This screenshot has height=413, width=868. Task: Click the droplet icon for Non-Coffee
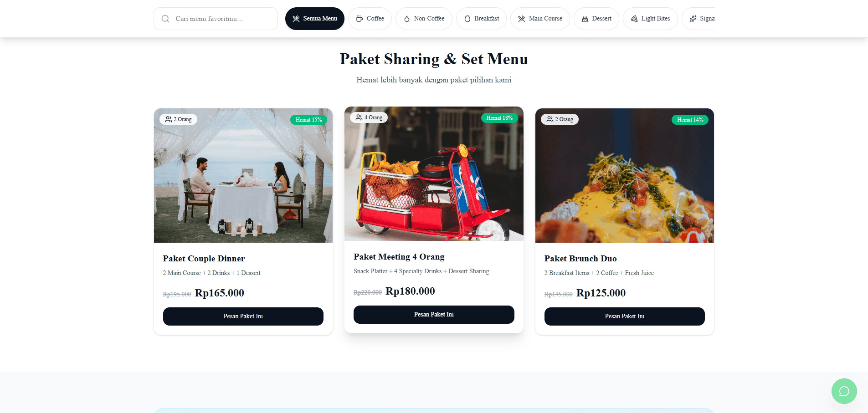[407, 19]
